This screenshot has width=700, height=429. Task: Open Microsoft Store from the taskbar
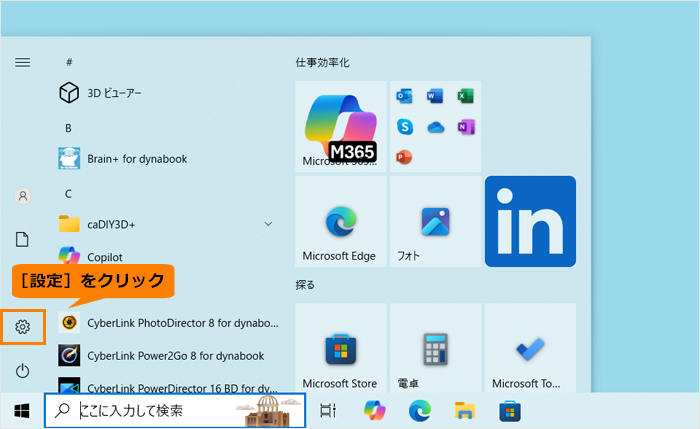tap(510, 411)
